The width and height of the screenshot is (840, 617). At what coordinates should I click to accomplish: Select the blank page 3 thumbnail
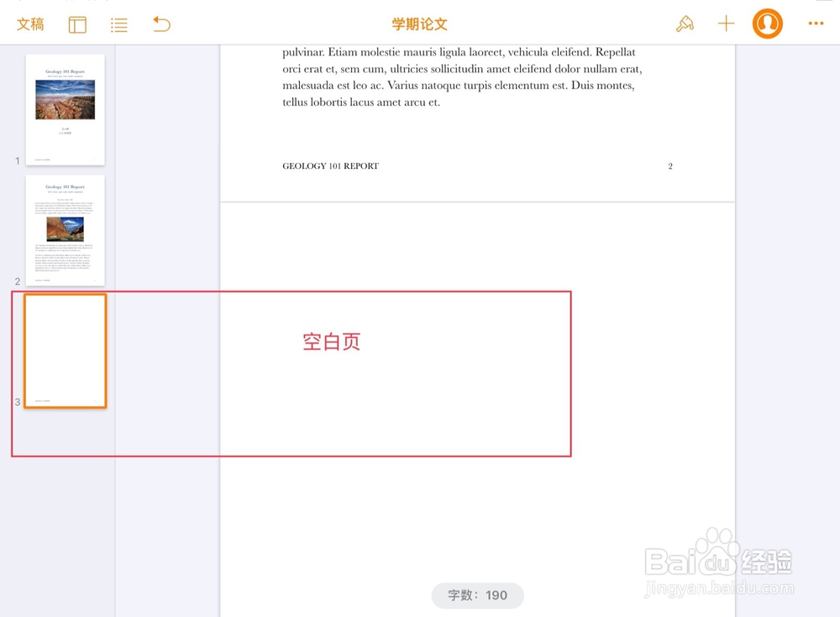(66, 351)
